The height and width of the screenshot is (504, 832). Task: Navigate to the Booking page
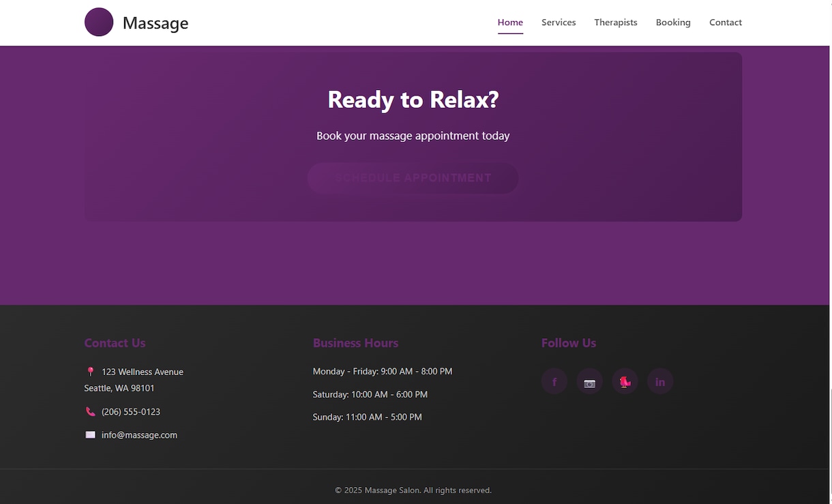(673, 23)
